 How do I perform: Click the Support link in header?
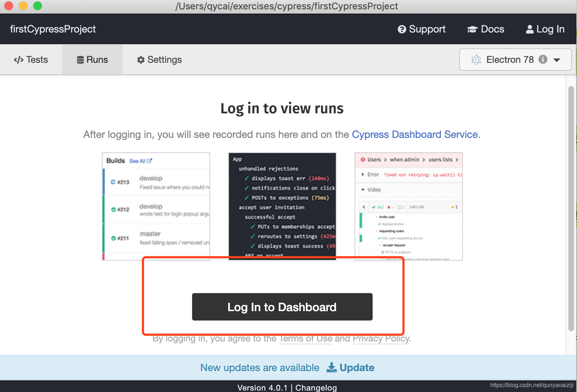(421, 29)
